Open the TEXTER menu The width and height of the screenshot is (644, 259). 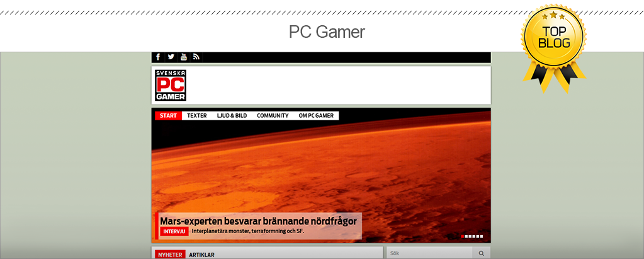pyautogui.click(x=197, y=116)
